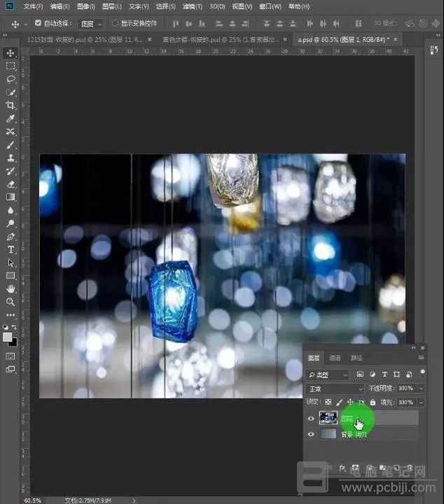The height and width of the screenshot is (504, 444).
Task: Select the Crop tool
Action: tap(11, 105)
